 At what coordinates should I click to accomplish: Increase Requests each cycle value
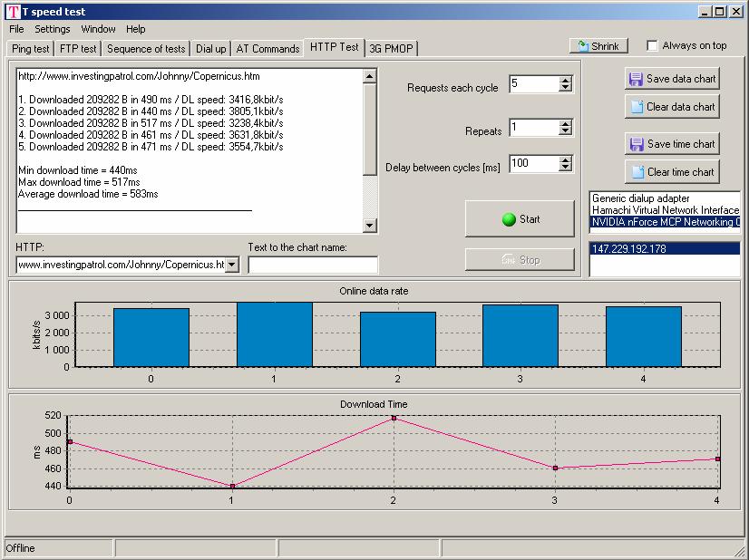tap(566, 81)
